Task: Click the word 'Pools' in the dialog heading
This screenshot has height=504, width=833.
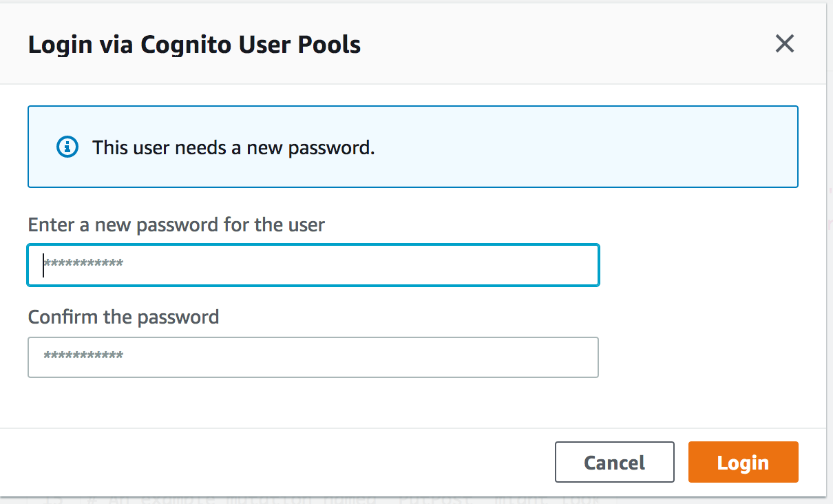Action: pos(329,45)
